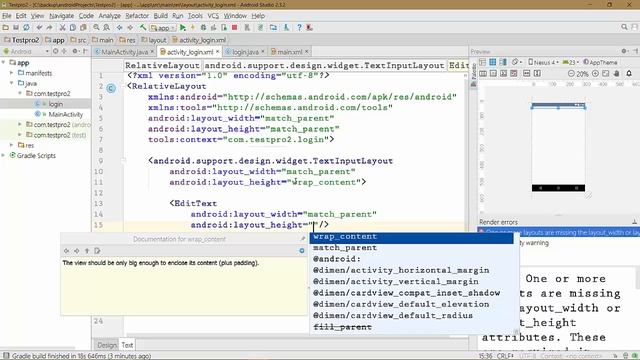Click the Preview panel gear icon
The width and height of the screenshot is (640, 360).
(624, 51)
